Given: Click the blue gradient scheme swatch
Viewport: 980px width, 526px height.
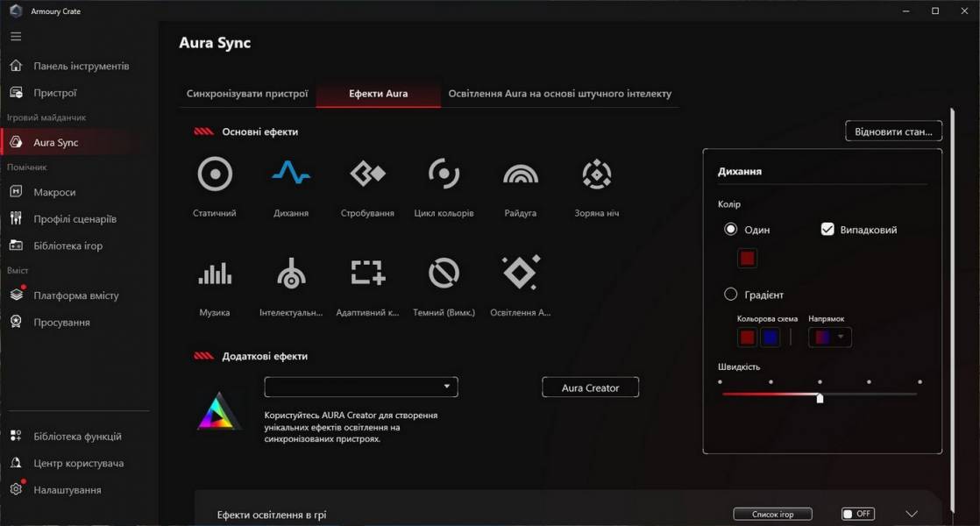Looking at the screenshot, I should pos(770,338).
